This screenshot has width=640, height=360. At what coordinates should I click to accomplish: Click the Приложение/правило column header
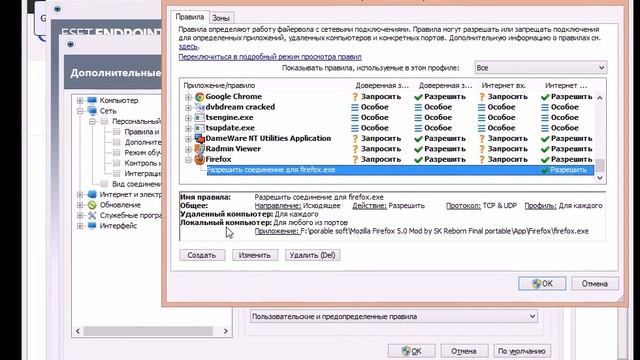click(219, 86)
